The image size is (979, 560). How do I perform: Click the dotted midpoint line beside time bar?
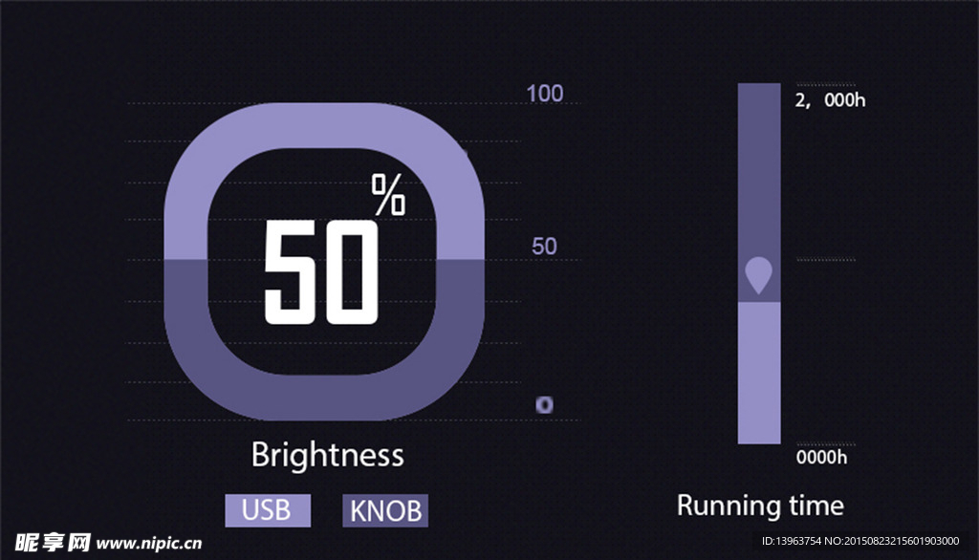click(x=825, y=260)
